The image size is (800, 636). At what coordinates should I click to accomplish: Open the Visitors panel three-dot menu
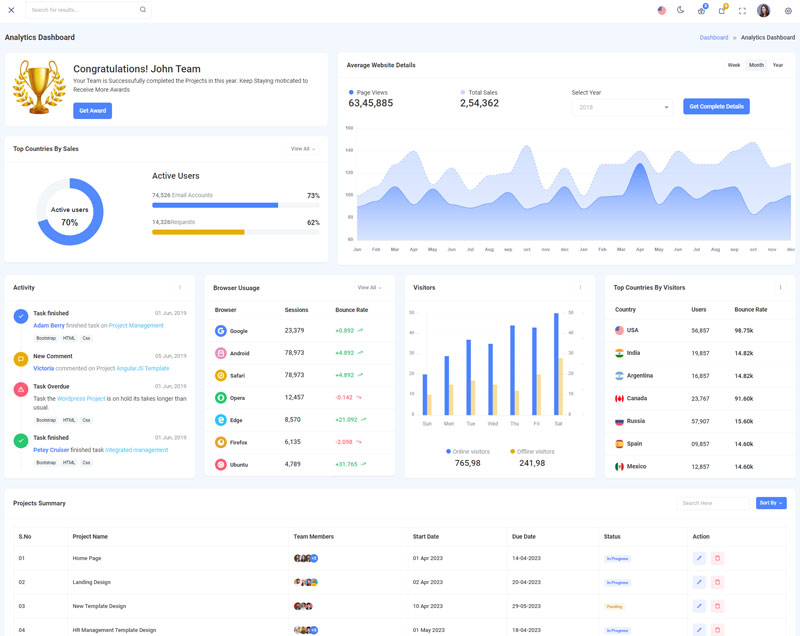tap(580, 287)
